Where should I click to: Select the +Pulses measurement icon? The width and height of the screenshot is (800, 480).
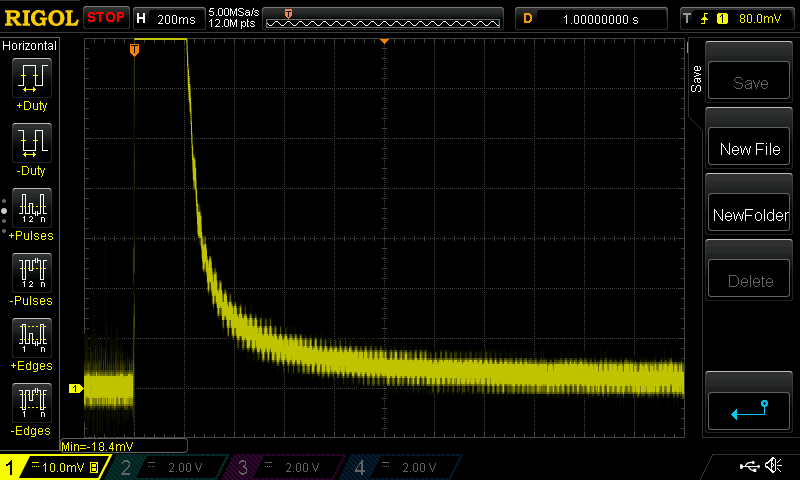point(32,208)
